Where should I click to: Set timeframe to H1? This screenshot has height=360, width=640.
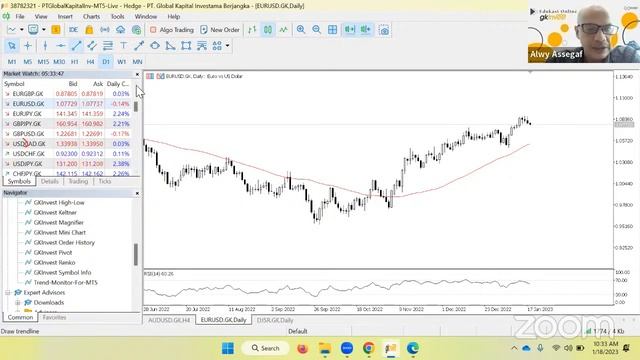pos(74,62)
